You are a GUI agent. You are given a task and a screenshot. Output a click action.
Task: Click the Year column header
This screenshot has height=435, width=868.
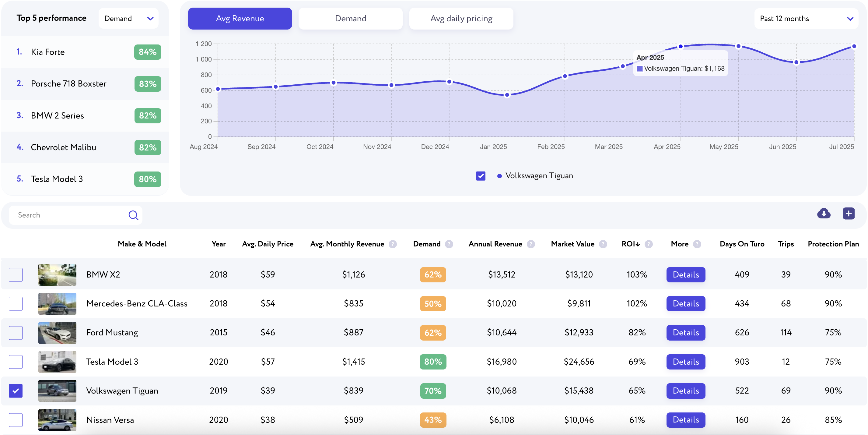click(x=218, y=244)
